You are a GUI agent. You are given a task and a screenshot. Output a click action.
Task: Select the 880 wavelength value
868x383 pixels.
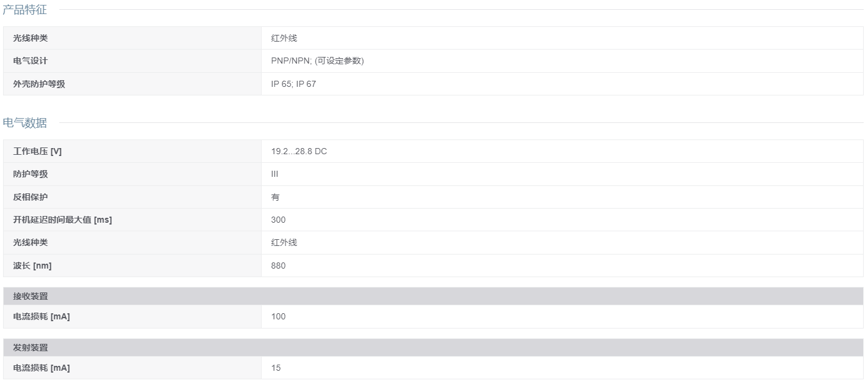279,266
